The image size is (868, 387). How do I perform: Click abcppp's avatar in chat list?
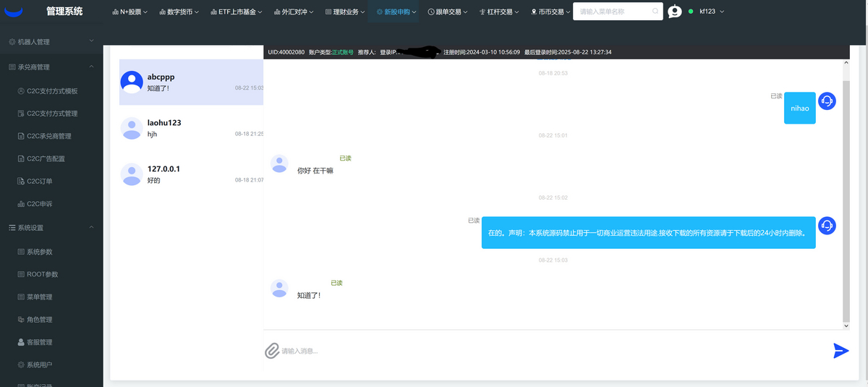(132, 82)
